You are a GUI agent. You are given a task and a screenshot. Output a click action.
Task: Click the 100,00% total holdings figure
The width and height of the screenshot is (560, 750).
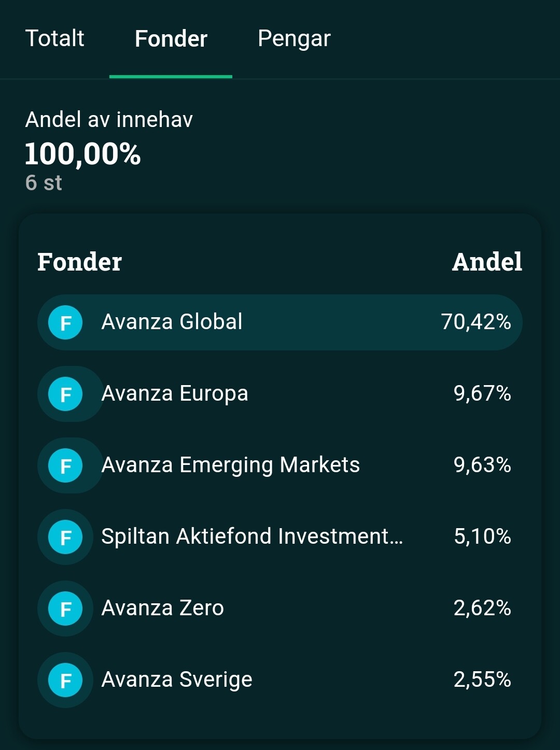(x=83, y=154)
